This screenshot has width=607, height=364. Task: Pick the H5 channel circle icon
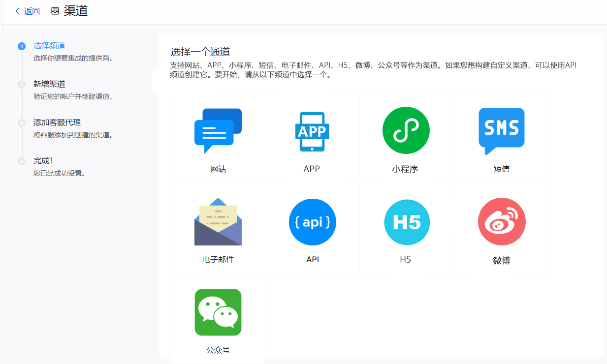(407, 222)
